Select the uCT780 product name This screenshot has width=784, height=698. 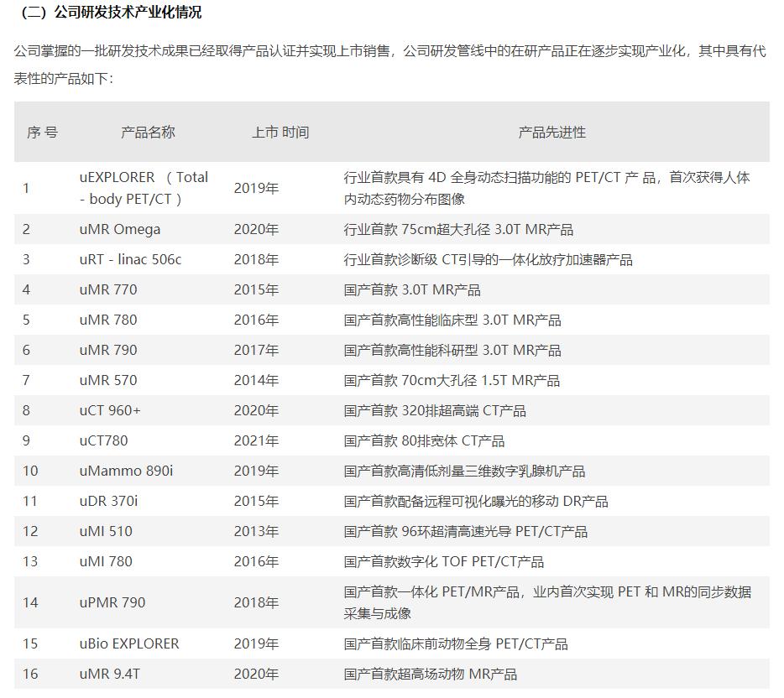pyautogui.click(x=112, y=441)
